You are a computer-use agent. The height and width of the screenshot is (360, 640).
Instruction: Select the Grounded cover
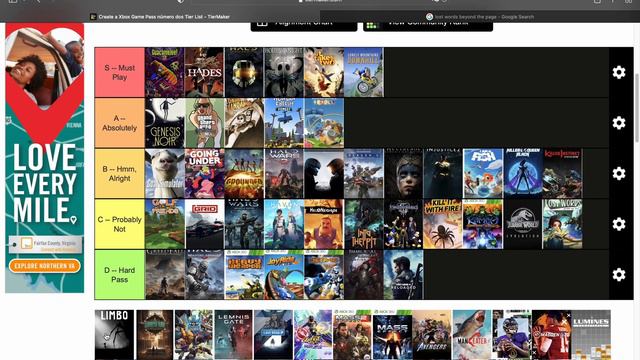pos(244,173)
